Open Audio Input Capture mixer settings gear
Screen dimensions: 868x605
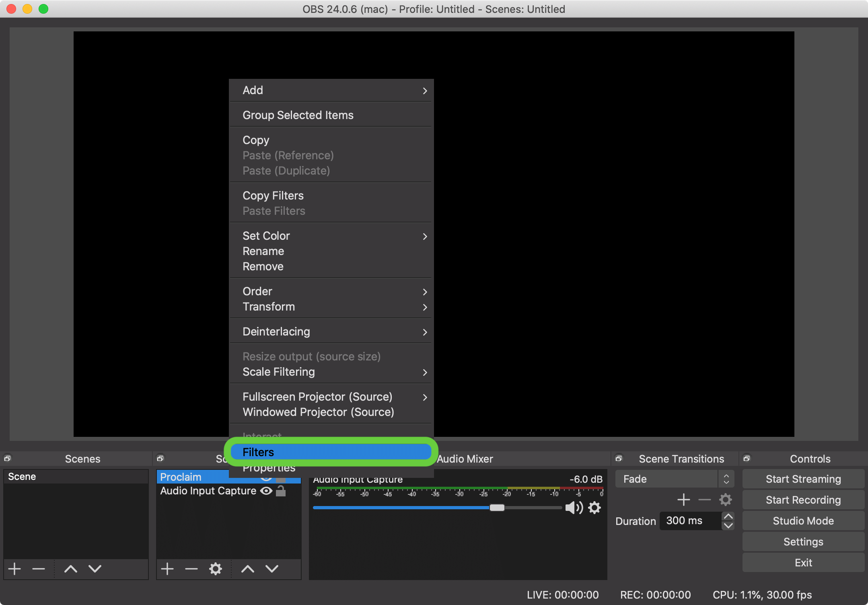594,508
